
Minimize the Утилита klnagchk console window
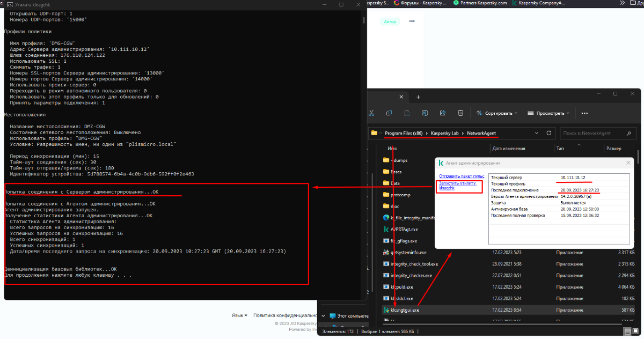pyautogui.click(x=325, y=4)
